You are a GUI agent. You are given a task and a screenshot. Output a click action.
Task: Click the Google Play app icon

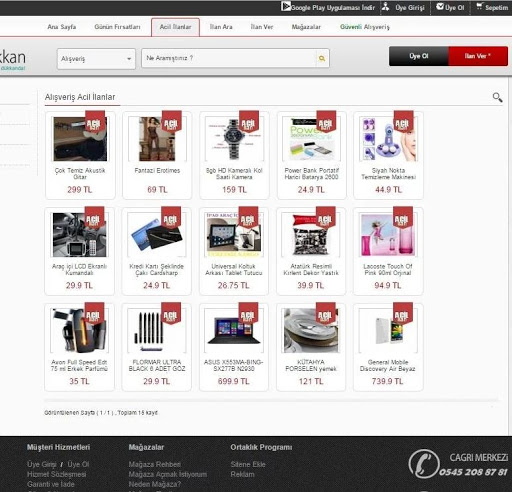[285, 6]
